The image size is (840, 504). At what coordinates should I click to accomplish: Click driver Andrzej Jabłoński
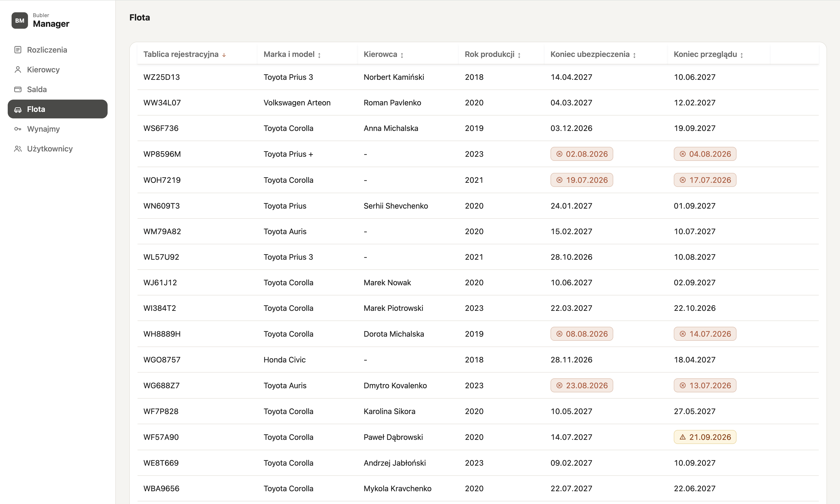(394, 463)
